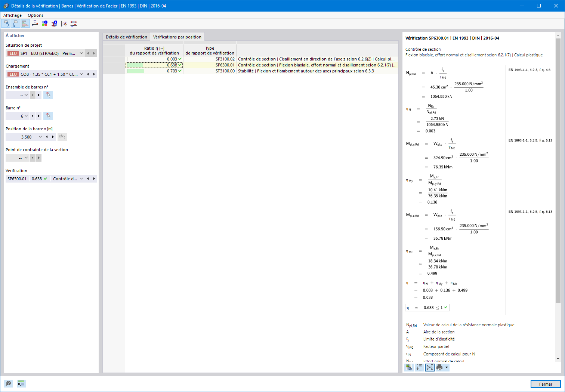Click scroll-down arrow of formula panel scrollbar
Image resolution: width=565 pixels, height=392 pixels.
point(558,359)
